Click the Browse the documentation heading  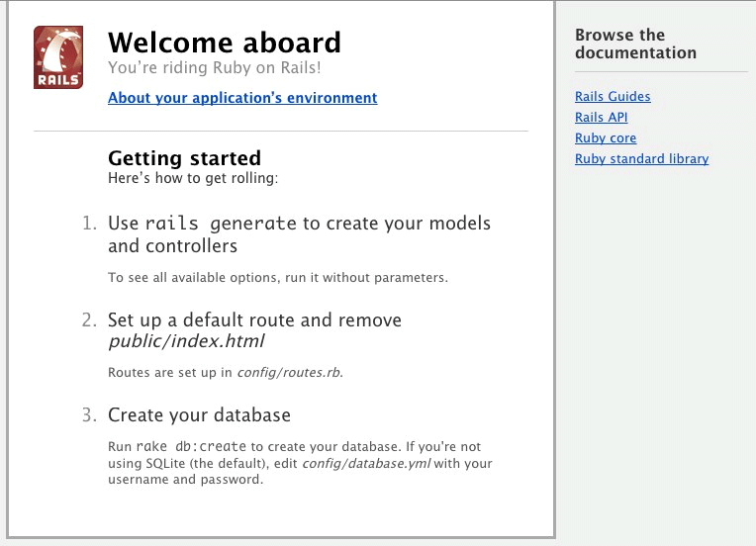coord(635,44)
